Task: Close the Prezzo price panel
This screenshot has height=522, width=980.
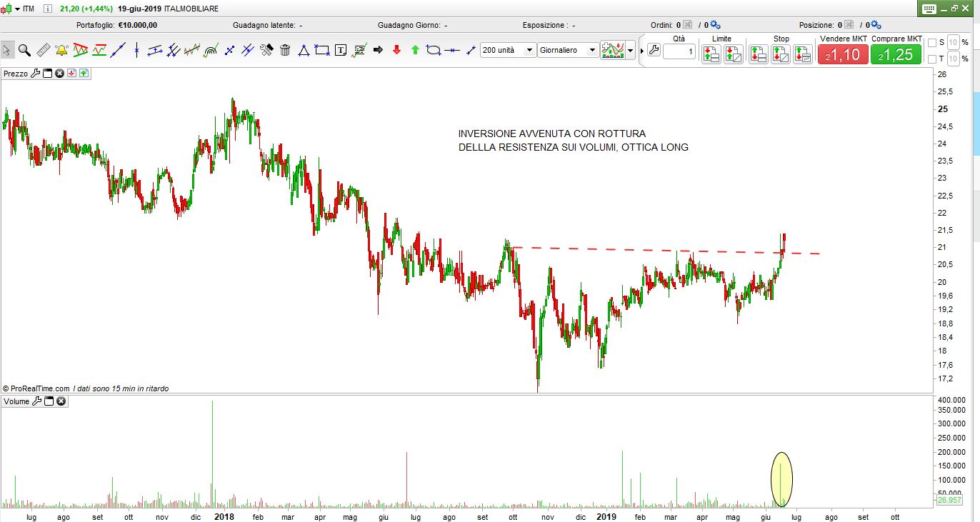Action: (60, 73)
